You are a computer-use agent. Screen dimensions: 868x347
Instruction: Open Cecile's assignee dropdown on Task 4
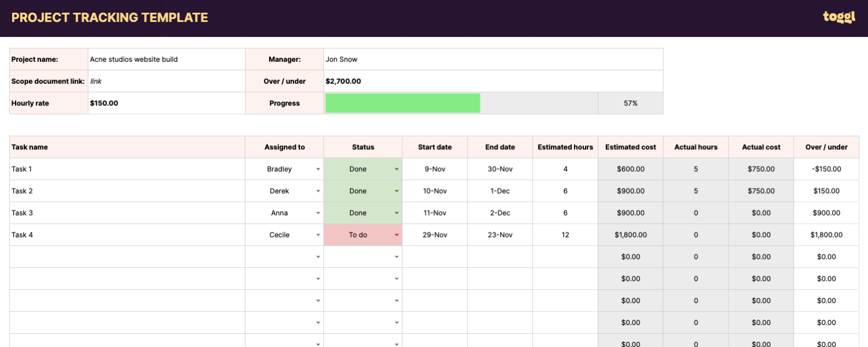(x=318, y=235)
